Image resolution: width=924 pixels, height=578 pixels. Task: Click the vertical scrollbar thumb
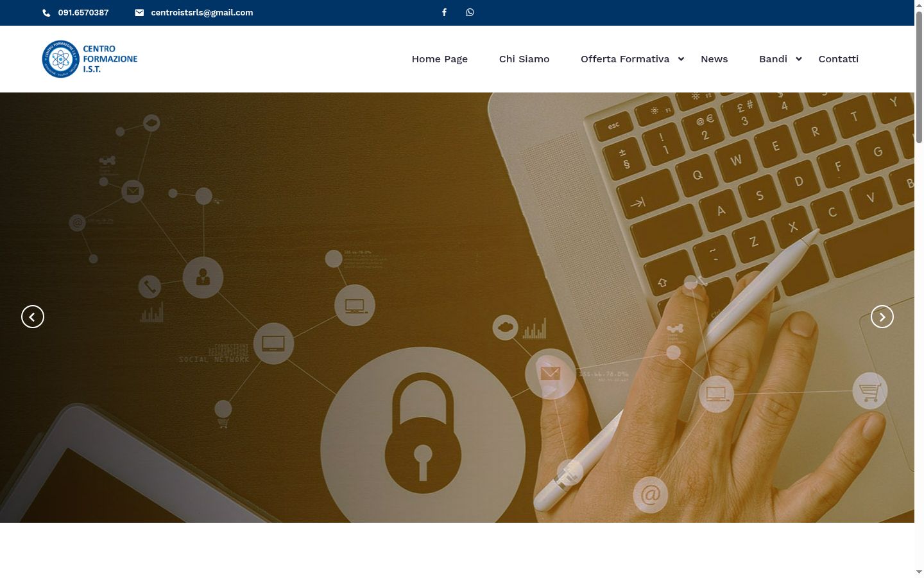919,77
